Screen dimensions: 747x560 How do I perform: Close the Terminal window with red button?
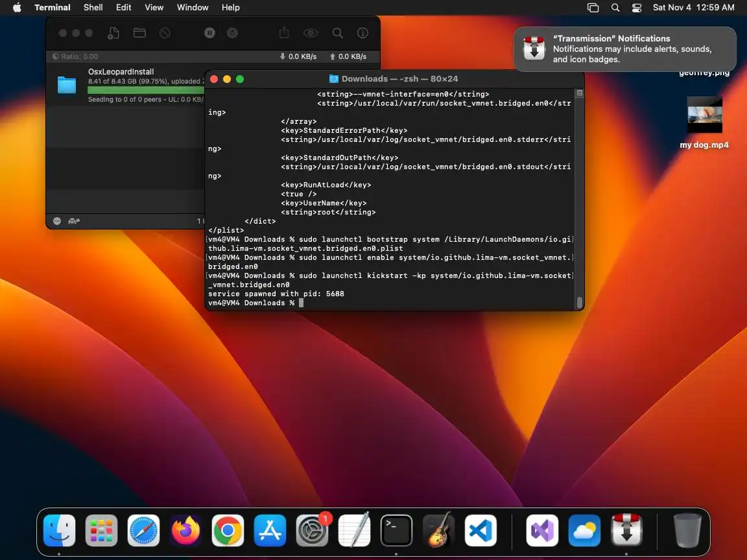point(214,79)
